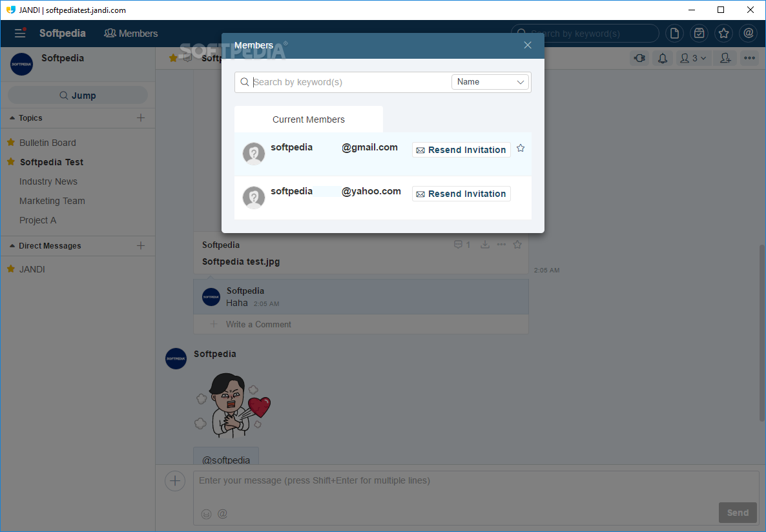Open the Industry News topic

48,181
